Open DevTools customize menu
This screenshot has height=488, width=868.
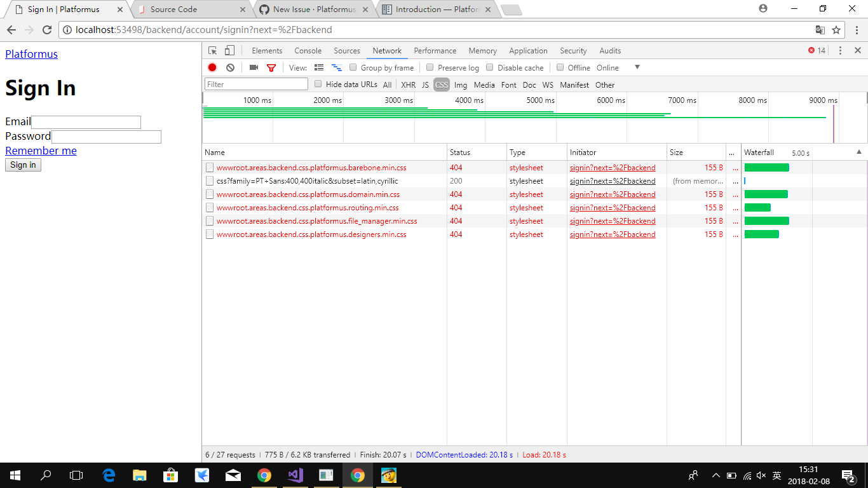coord(840,51)
